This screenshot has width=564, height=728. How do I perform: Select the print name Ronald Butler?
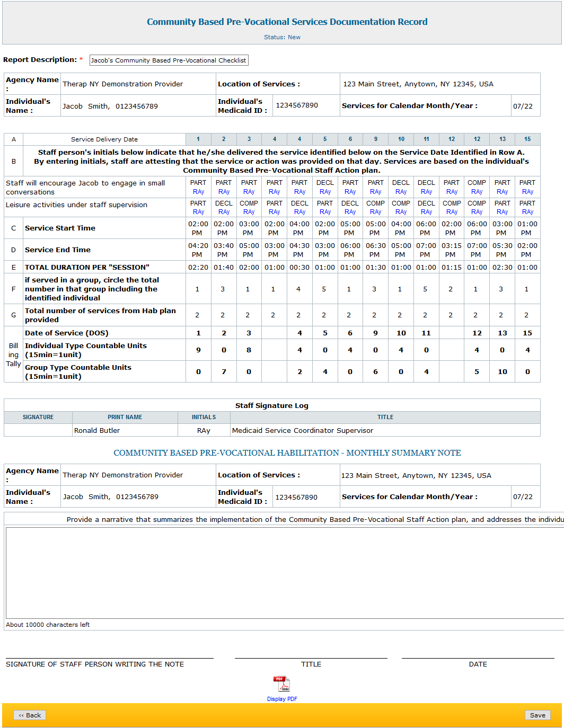point(97,431)
